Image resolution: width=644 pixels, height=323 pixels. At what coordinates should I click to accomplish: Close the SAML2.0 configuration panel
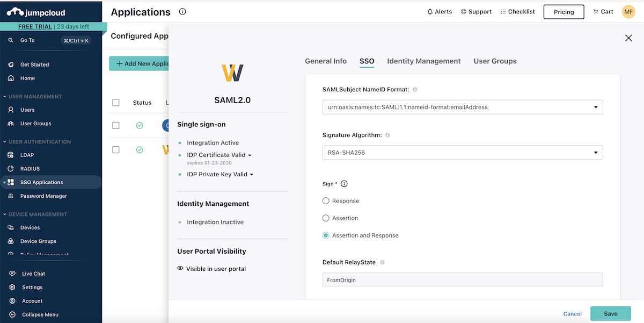[x=628, y=38]
